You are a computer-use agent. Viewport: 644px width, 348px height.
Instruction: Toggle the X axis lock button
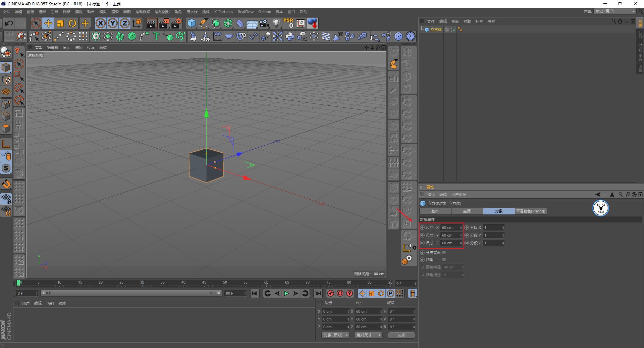(x=100, y=23)
